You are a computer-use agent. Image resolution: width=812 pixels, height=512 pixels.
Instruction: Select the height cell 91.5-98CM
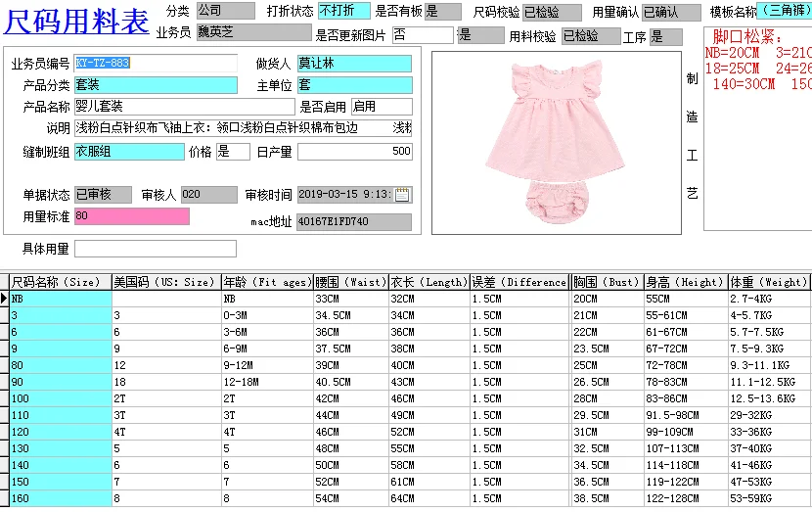point(686,415)
